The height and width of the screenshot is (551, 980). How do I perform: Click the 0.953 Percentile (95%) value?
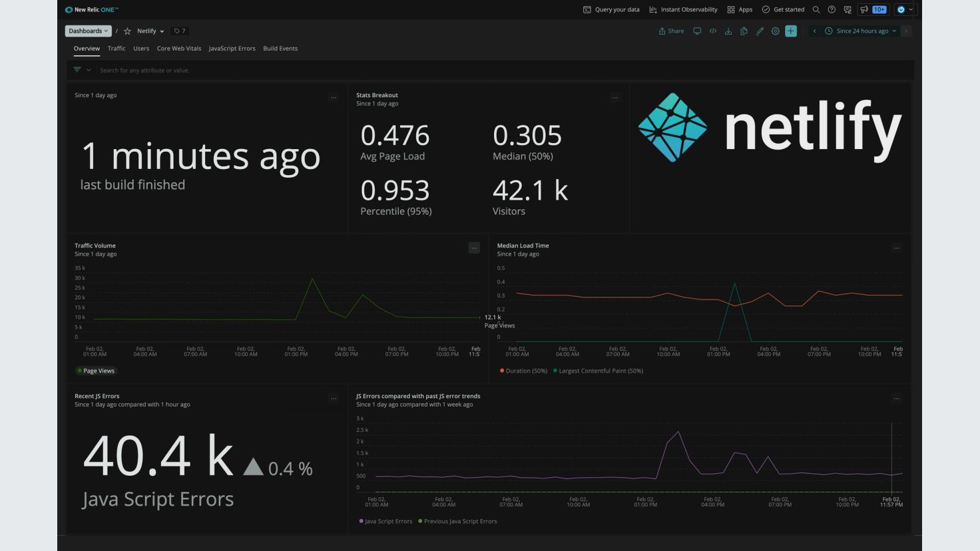pos(395,191)
